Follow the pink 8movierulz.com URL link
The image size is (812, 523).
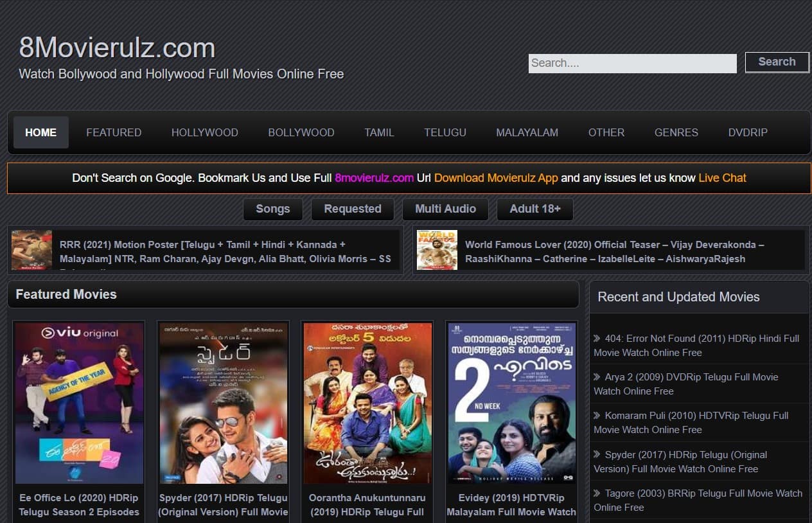375,178
